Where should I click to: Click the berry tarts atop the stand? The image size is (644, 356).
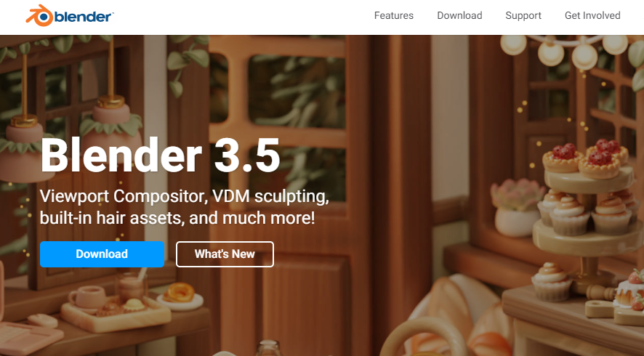click(585, 158)
